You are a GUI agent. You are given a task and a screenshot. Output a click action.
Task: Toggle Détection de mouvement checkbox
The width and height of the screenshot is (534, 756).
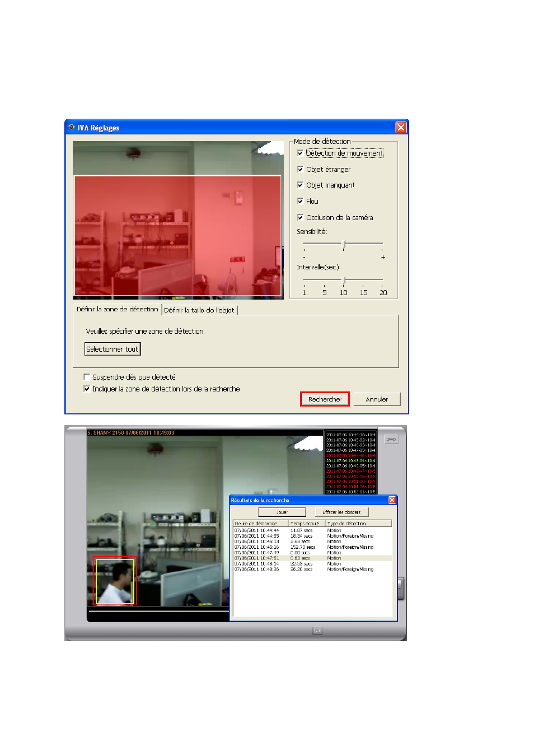[x=300, y=153]
